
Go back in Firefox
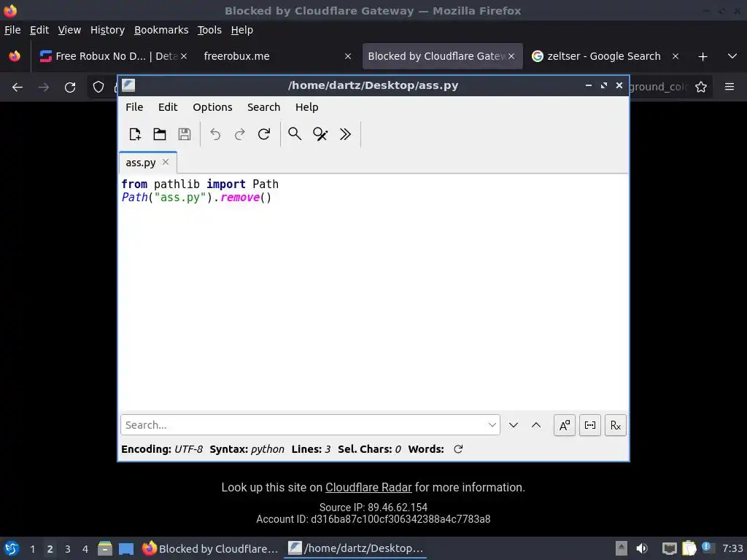click(18, 87)
